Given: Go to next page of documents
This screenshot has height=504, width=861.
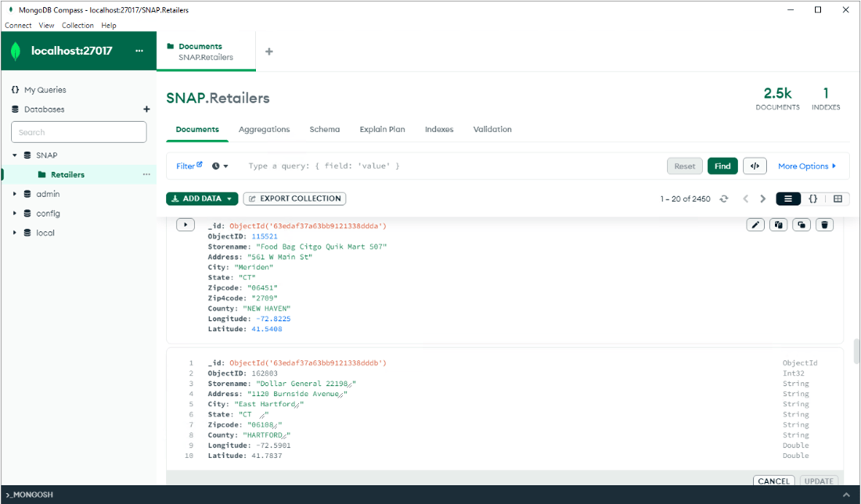Looking at the screenshot, I should pos(763,199).
